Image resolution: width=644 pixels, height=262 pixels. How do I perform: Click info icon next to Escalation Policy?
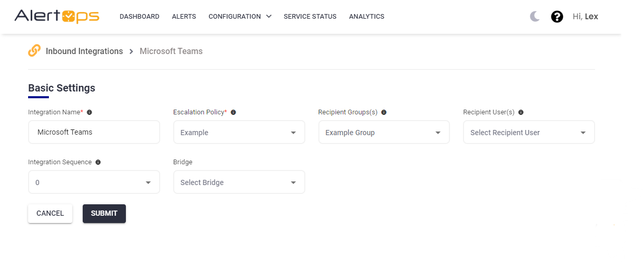(233, 112)
